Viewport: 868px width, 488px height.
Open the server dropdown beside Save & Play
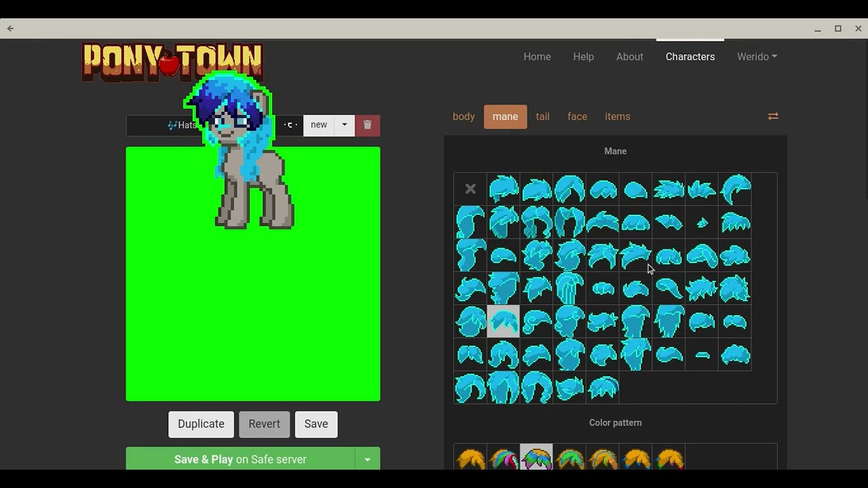coord(368,459)
